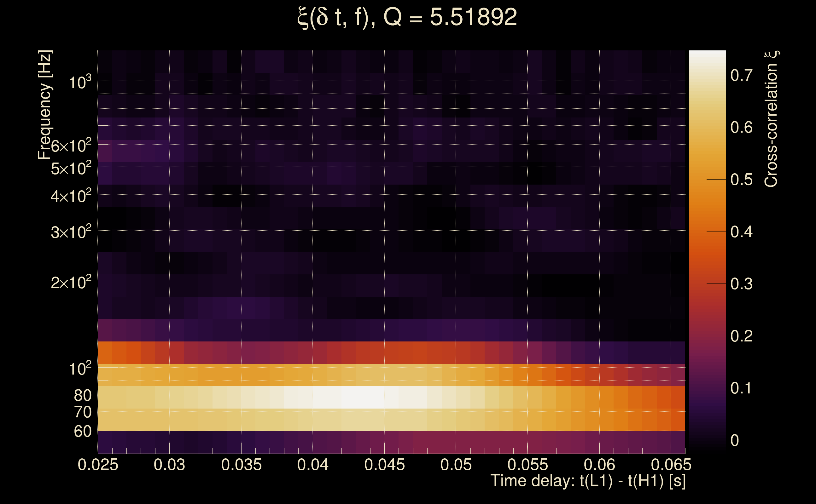Click the 0.055 x-axis tick label

527,465
